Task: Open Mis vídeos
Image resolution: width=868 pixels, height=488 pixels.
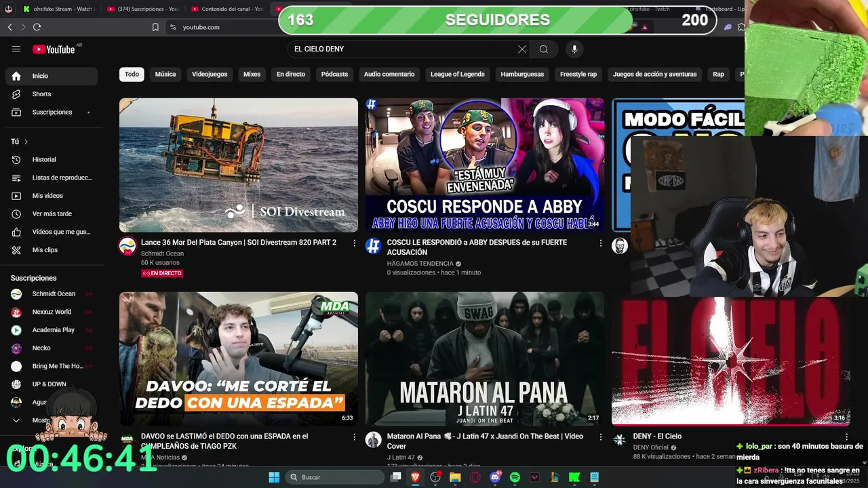Action: [x=52, y=196]
